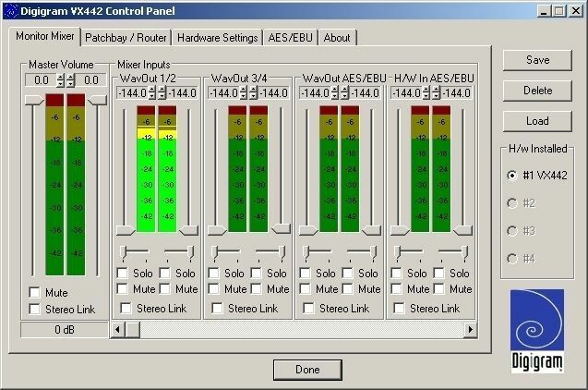Viewport: 588px width, 390px height.
Task: Check right Mute for WavOut 1/2
Action: click(x=164, y=288)
